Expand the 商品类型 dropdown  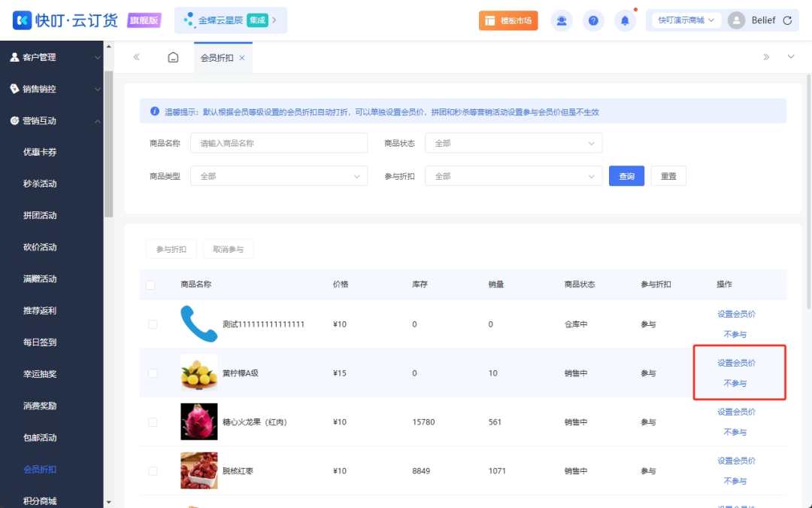278,175
